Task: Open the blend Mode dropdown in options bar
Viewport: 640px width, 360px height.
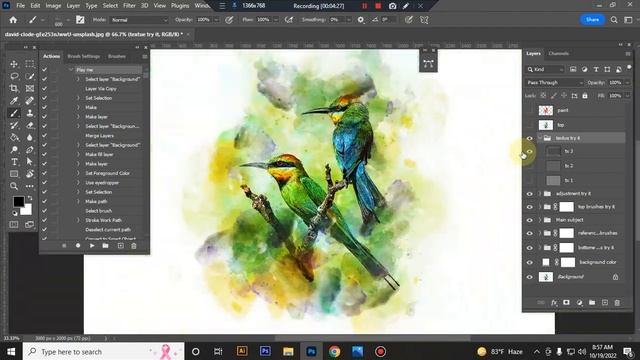Action: coord(139,20)
